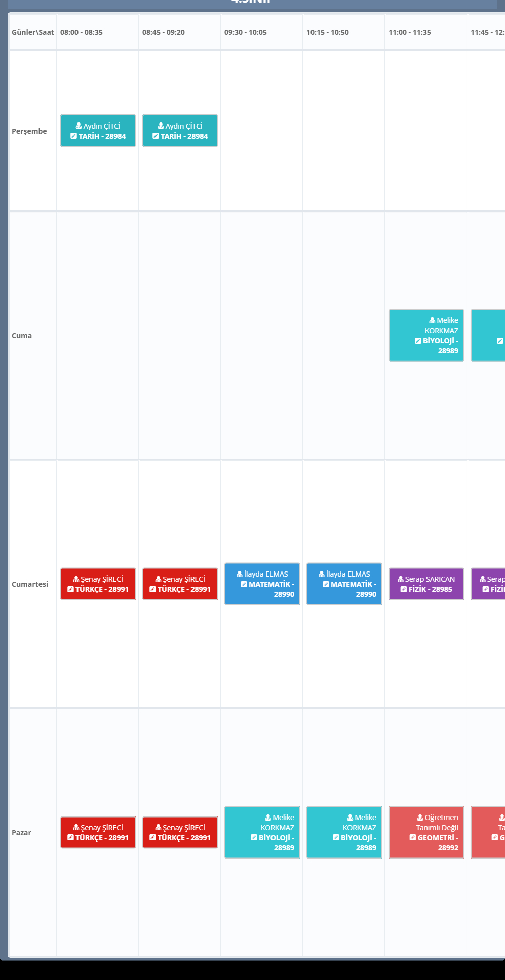The width and height of the screenshot is (505, 980).
Task: Click the edit icon on Cuma BİYOLOJİ lesson
Action: click(418, 341)
